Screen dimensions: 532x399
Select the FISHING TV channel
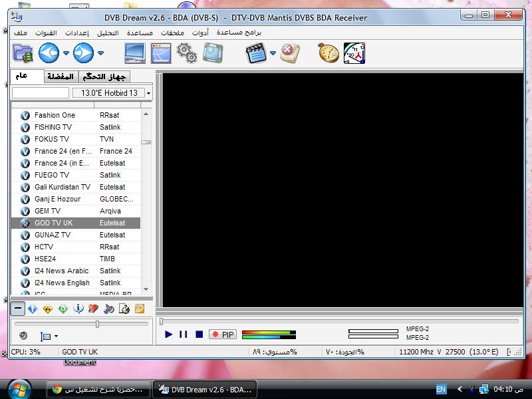click(76, 127)
